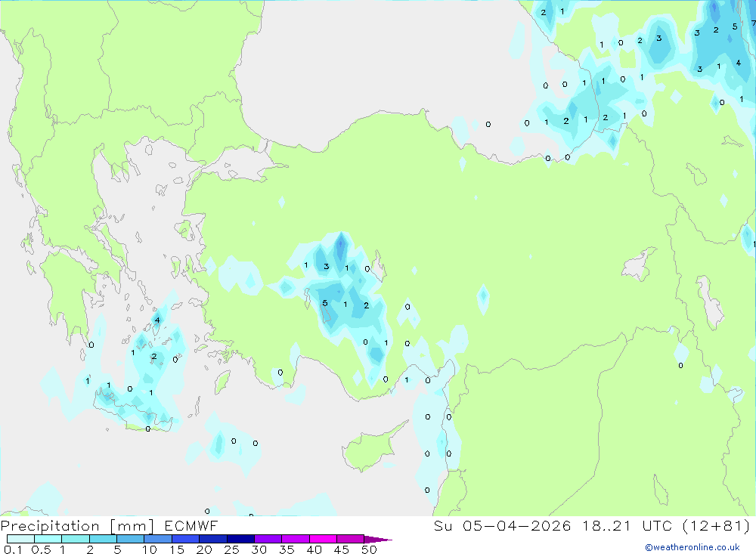
Task: Click the purple over-50 arrow at legend end
Action: coord(377,539)
